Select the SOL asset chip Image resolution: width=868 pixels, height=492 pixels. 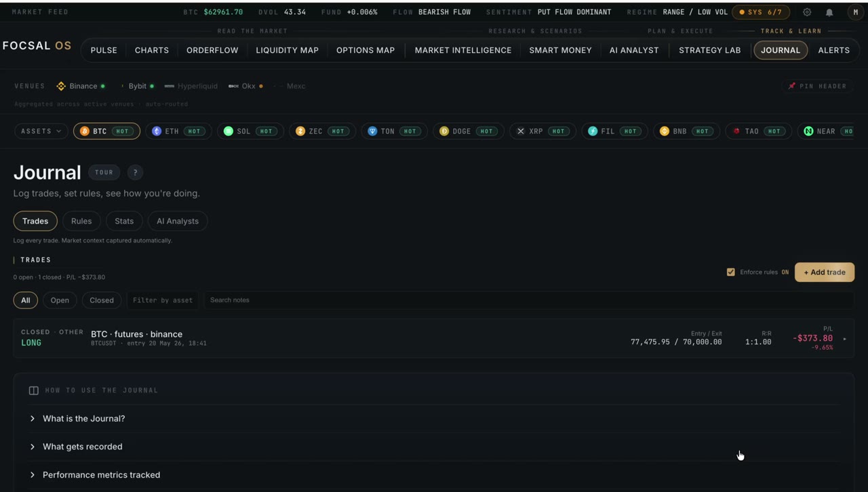coord(250,131)
